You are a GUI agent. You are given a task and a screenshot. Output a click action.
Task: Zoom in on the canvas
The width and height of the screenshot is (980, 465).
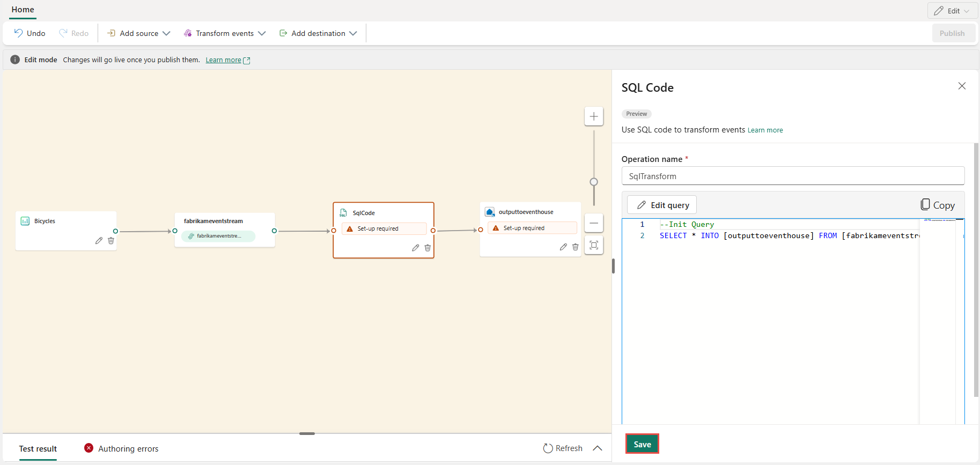coord(594,116)
